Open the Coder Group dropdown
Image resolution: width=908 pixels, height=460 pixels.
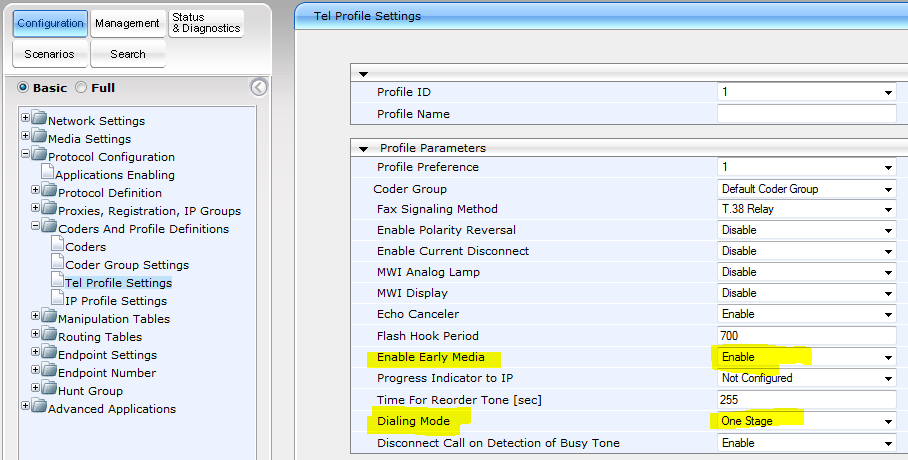(x=807, y=189)
